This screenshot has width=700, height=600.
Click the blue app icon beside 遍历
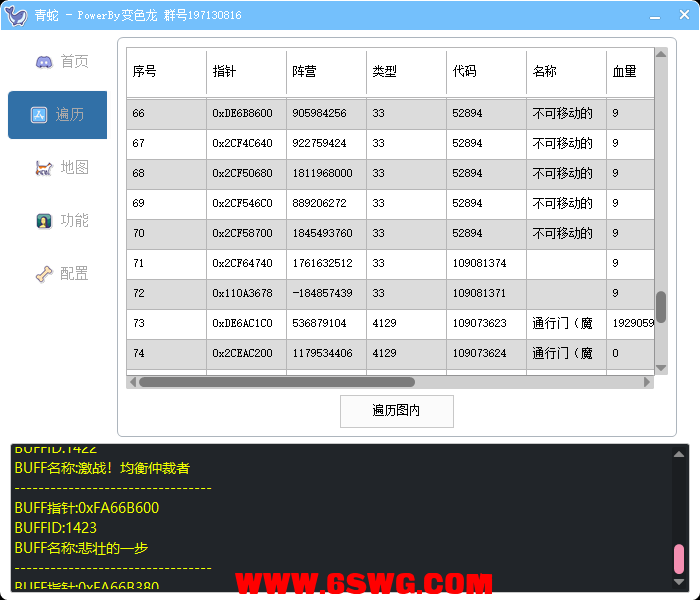click(39, 115)
